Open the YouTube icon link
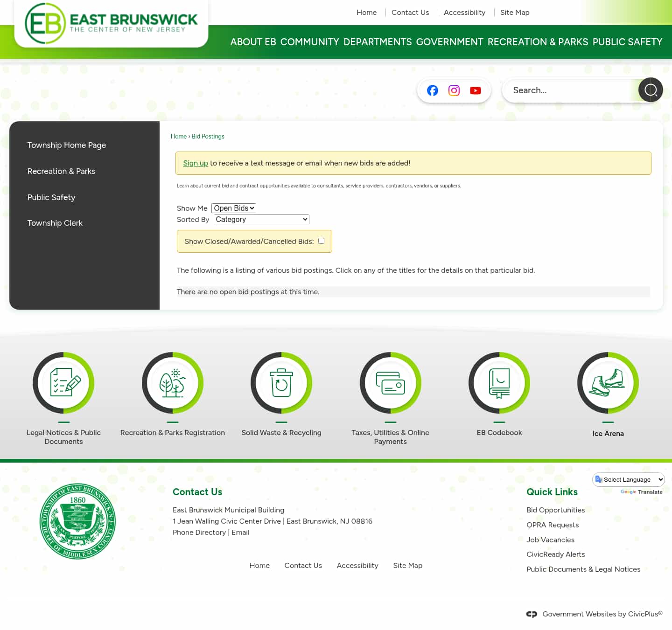 tap(476, 90)
